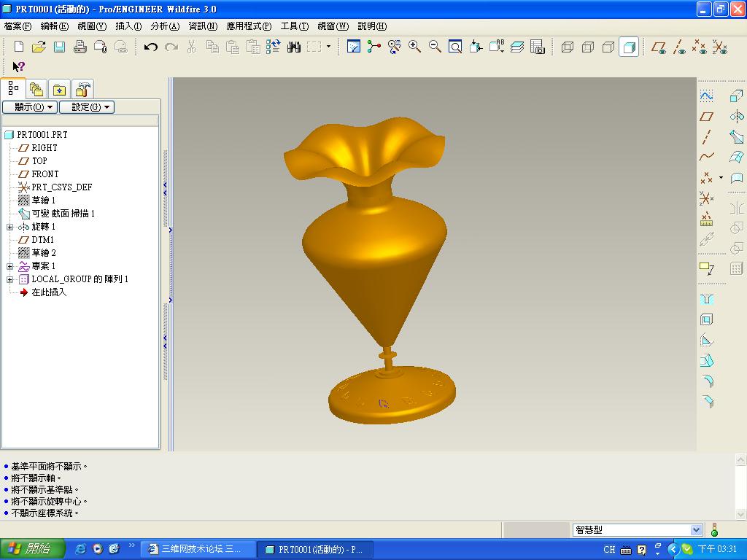
Task: Click the Datum Plane tool in the right toolbar
Action: [x=706, y=117]
